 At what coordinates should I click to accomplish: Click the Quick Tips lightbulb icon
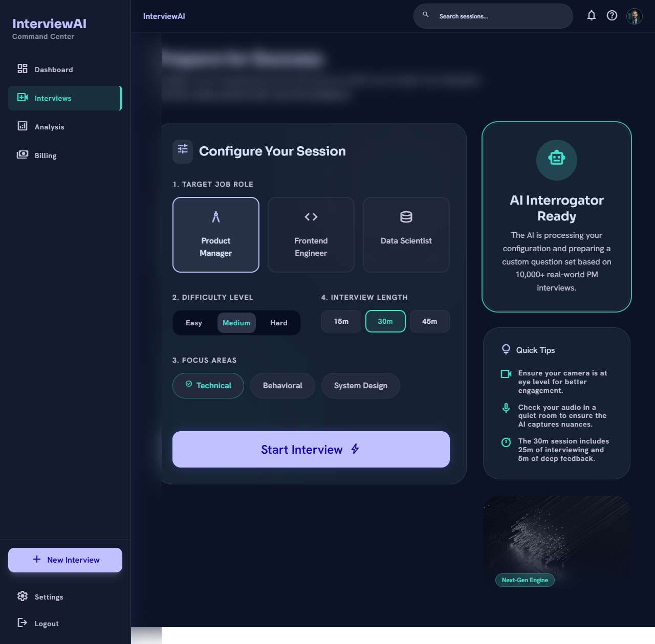(x=506, y=349)
